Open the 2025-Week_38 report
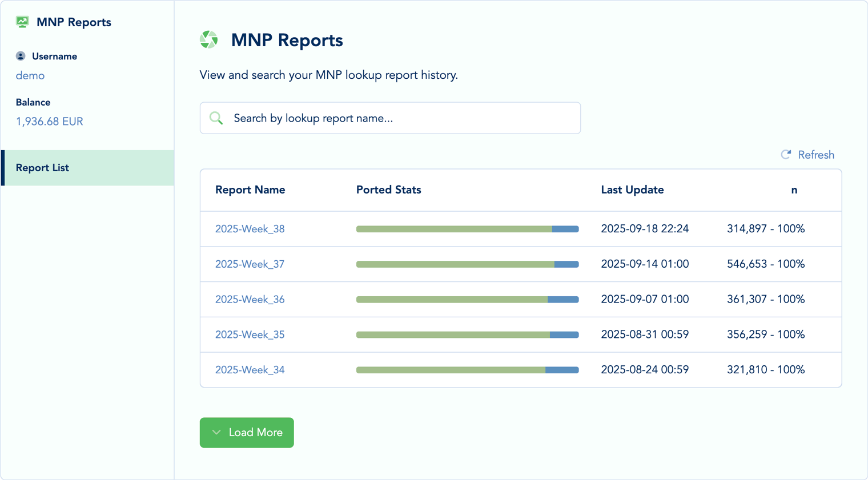 [250, 229]
